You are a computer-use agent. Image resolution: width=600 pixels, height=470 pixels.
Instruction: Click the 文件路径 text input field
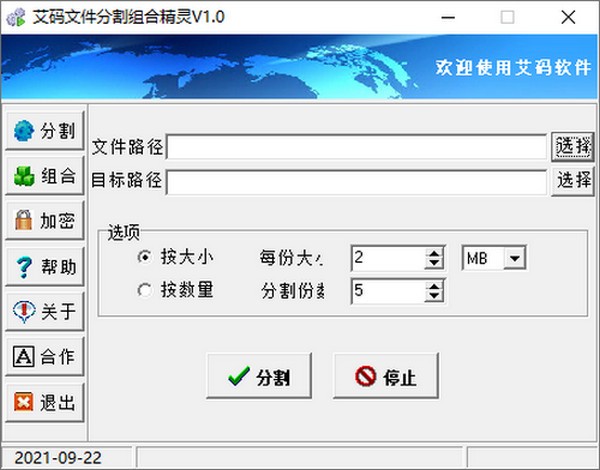coord(356,147)
